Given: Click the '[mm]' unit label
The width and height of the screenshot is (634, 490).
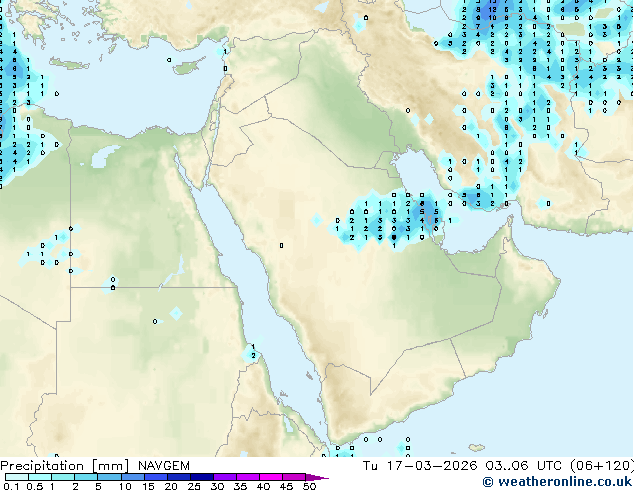Looking at the screenshot, I should [x=110, y=466].
